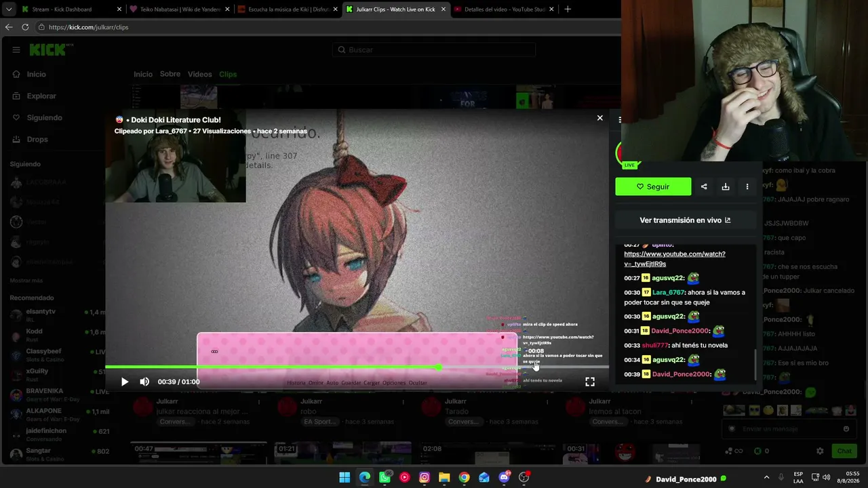868x488 pixels.
Task: Open Ver transmisión en vivo link
Action: 685,220
